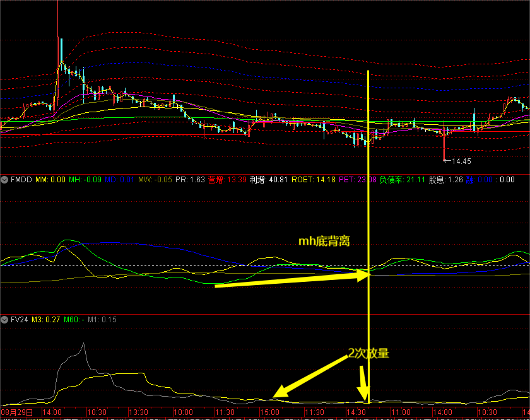Select the MM: 0.00 yellow indicator value
Viewport: 530px width, 420px height.
50,180
